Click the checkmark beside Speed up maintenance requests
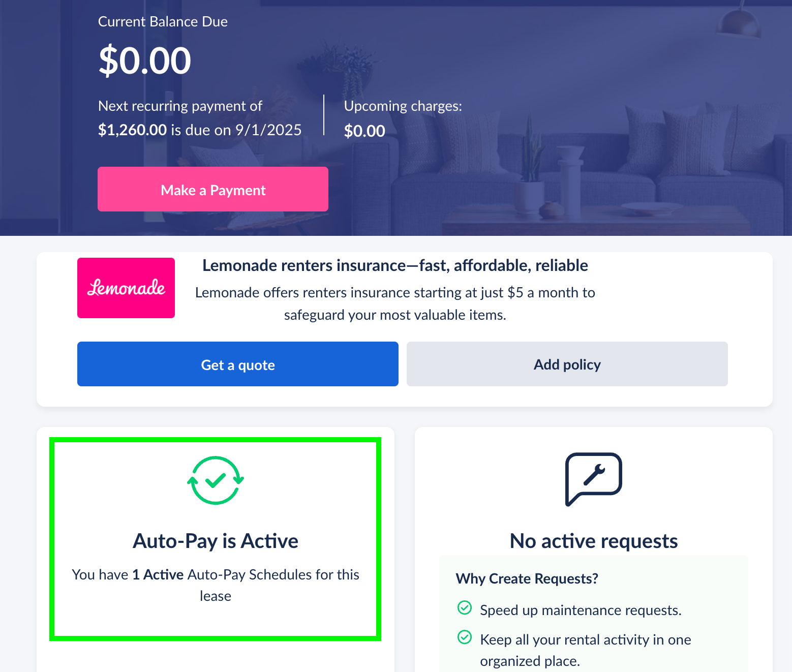The image size is (792, 672). click(465, 607)
